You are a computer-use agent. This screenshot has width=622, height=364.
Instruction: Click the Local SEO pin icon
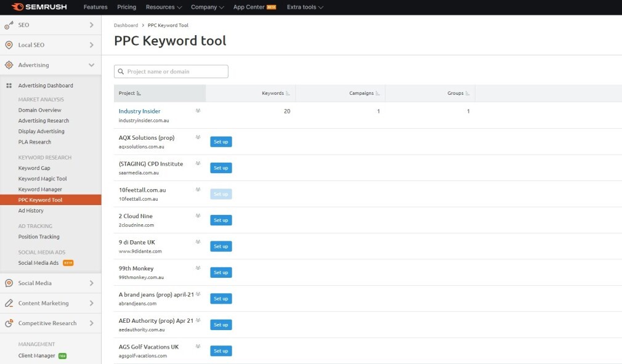point(9,45)
